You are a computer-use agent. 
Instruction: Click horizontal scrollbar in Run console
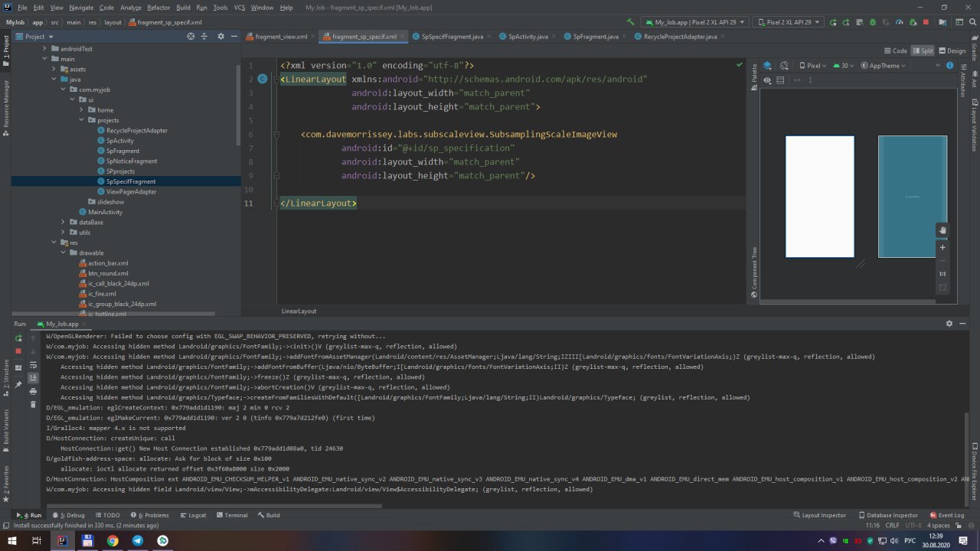point(214,505)
